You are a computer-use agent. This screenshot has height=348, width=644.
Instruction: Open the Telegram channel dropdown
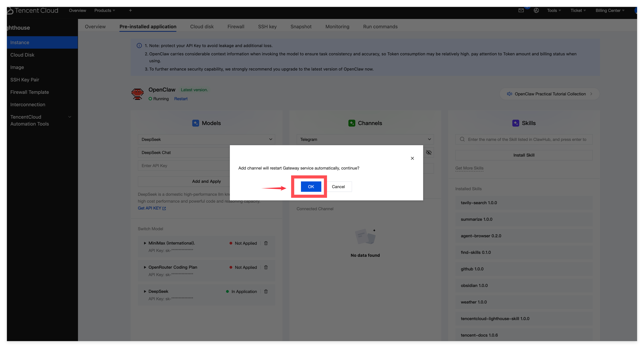pyautogui.click(x=365, y=139)
